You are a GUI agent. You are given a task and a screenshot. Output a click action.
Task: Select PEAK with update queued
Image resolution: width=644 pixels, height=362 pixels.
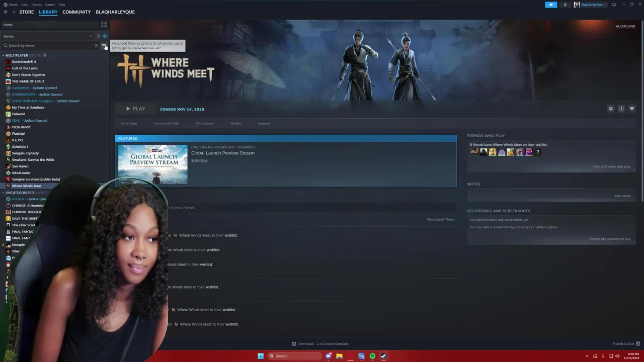click(x=29, y=121)
